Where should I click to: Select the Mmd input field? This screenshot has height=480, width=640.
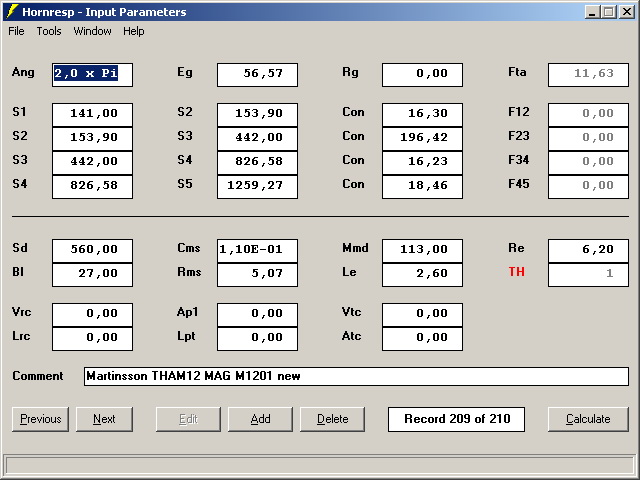tap(422, 249)
